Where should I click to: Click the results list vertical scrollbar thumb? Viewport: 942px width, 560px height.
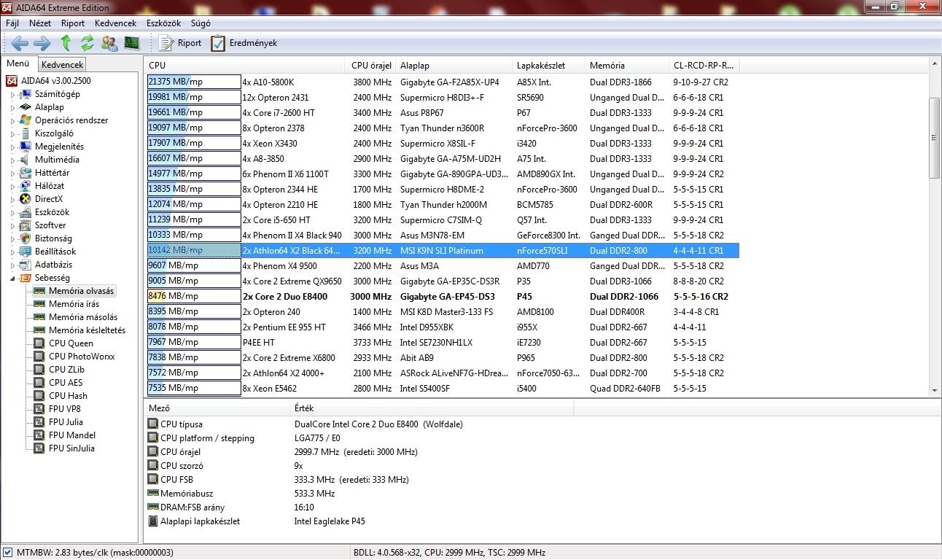935,138
